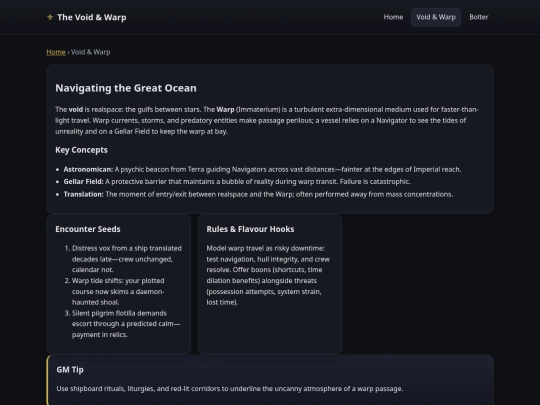The image size is (540, 405).
Task: Click the GM Tip heading
Action: pyautogui.click(x=70, y=370)
